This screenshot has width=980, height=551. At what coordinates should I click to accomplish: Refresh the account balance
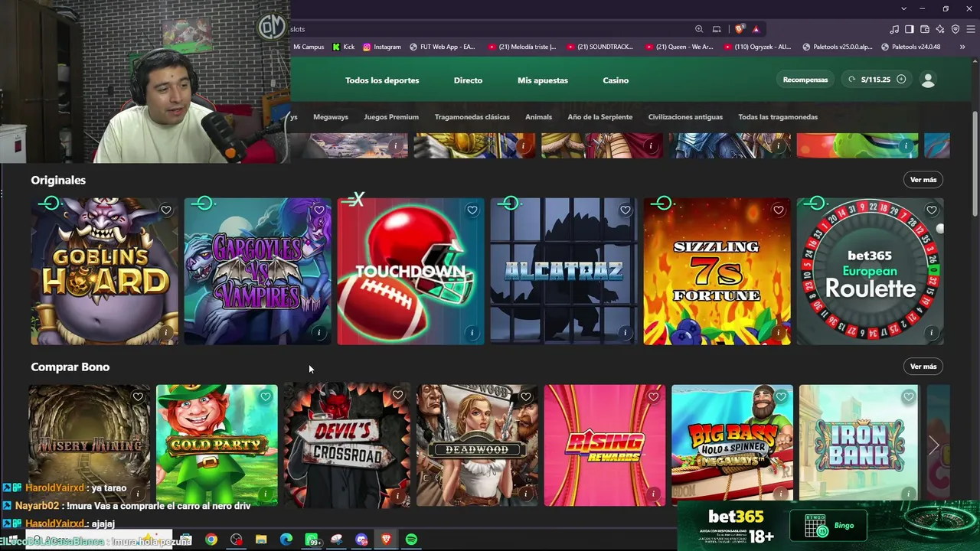[x=851, y=80]
